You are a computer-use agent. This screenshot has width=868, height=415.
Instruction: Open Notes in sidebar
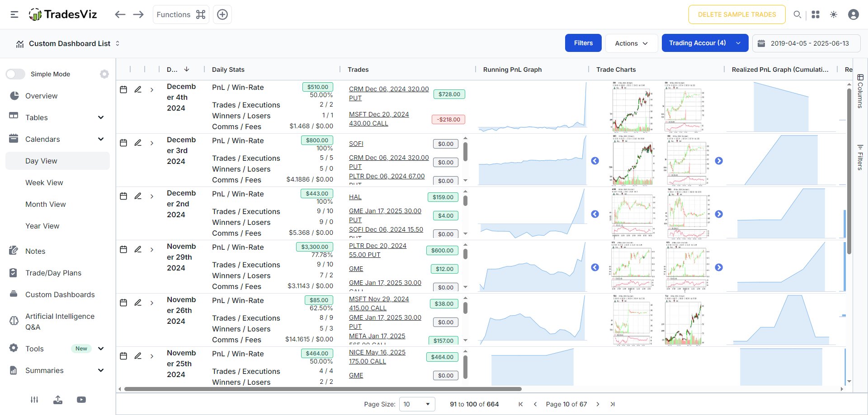(x=57, y=251)
